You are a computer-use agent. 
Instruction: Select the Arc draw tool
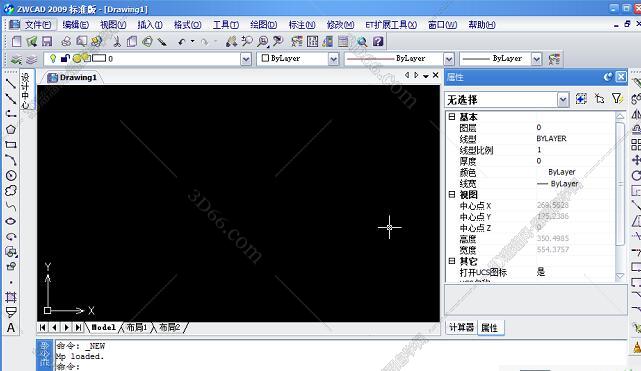[x=11, y=160]
